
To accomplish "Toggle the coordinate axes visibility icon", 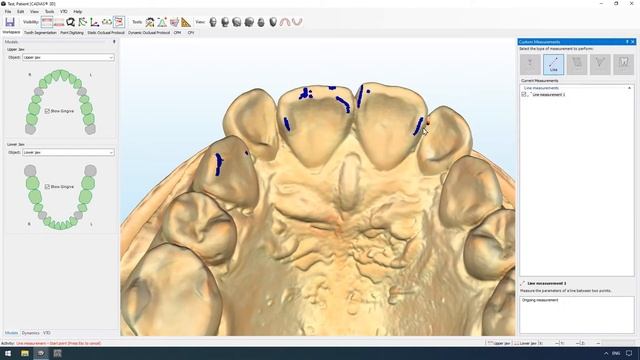I will pos(94,22).
